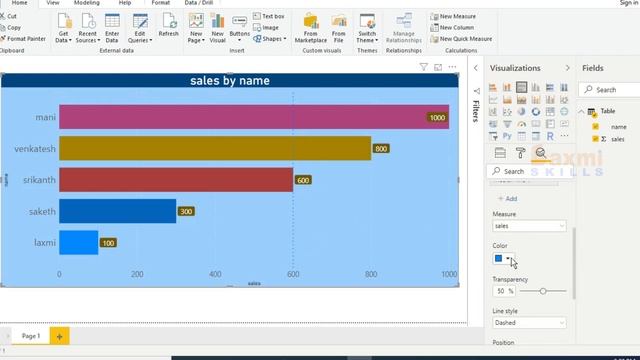Select the Ribbon chart visual
The width and height of the screenshot is (640, 360).
click(x=564, y=100)
